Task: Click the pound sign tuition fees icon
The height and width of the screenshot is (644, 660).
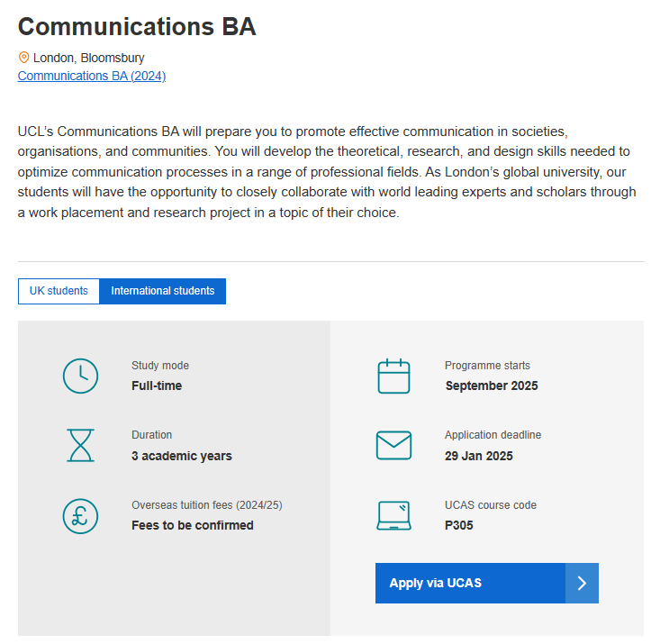Action: 80,516
